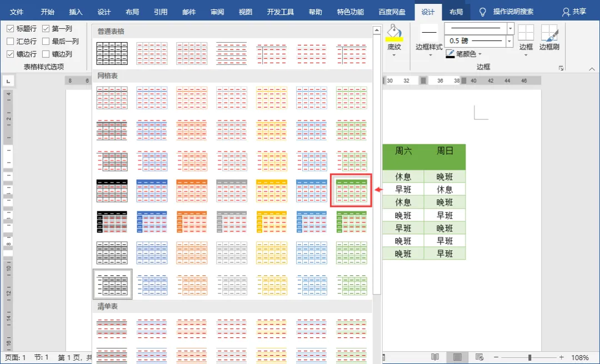
Task: Switch to the 开发工具 tab
Action: point(281,12)
